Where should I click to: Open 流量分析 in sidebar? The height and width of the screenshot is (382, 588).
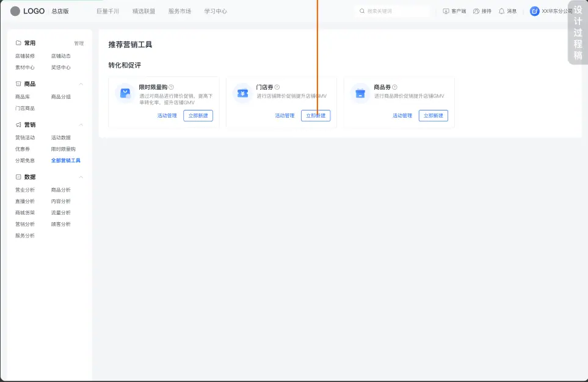click(60, 212)
